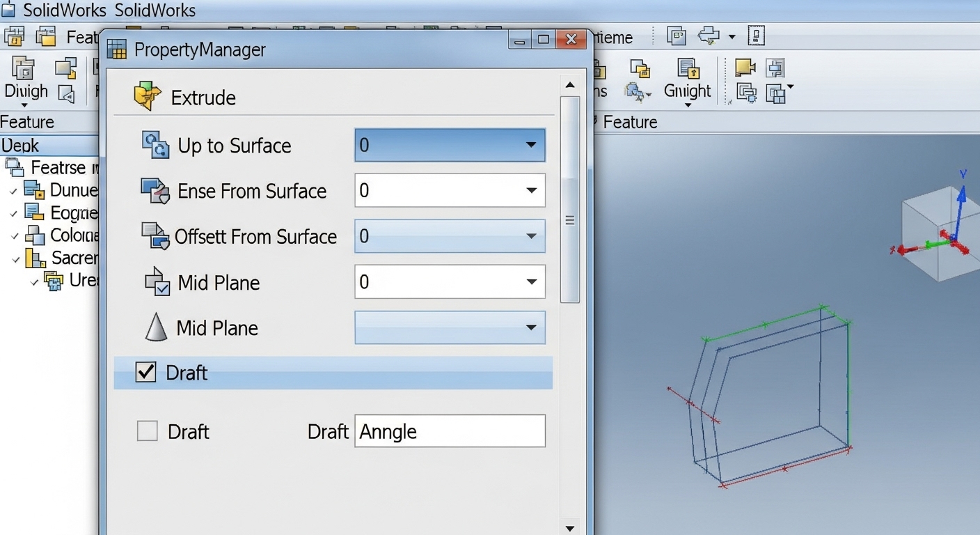
Task: Click the Offsett From Surface icon
Action: (155, 236)
